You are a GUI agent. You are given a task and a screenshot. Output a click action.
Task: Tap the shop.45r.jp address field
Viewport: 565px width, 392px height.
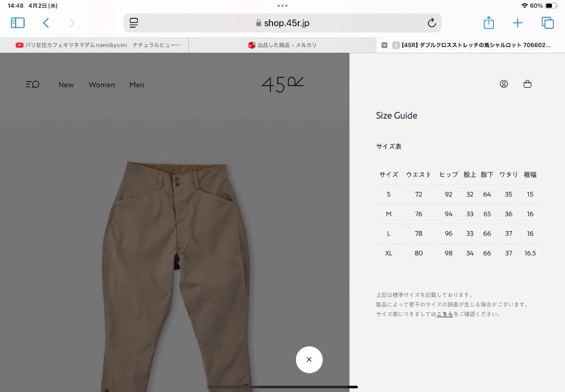(282, 23)
